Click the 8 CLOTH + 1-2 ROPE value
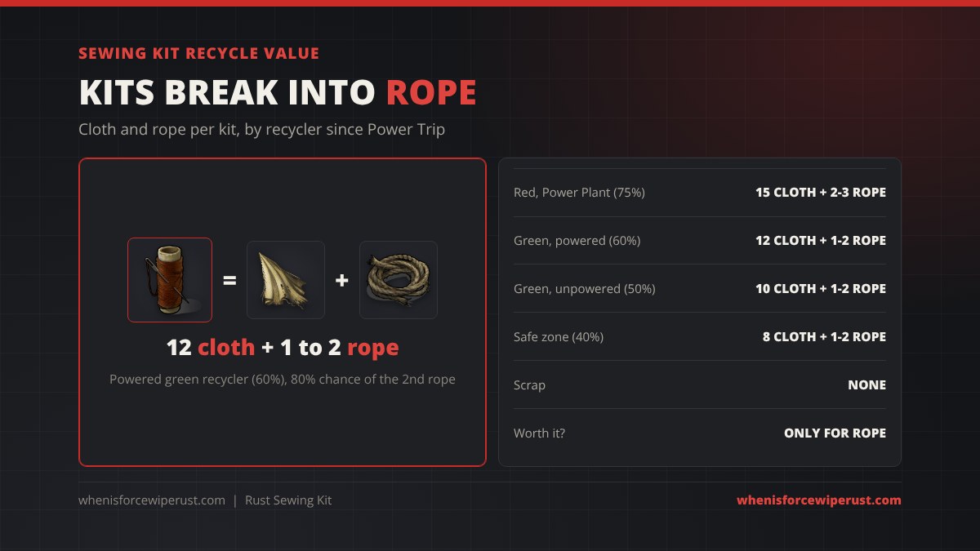 click(824, 336)
